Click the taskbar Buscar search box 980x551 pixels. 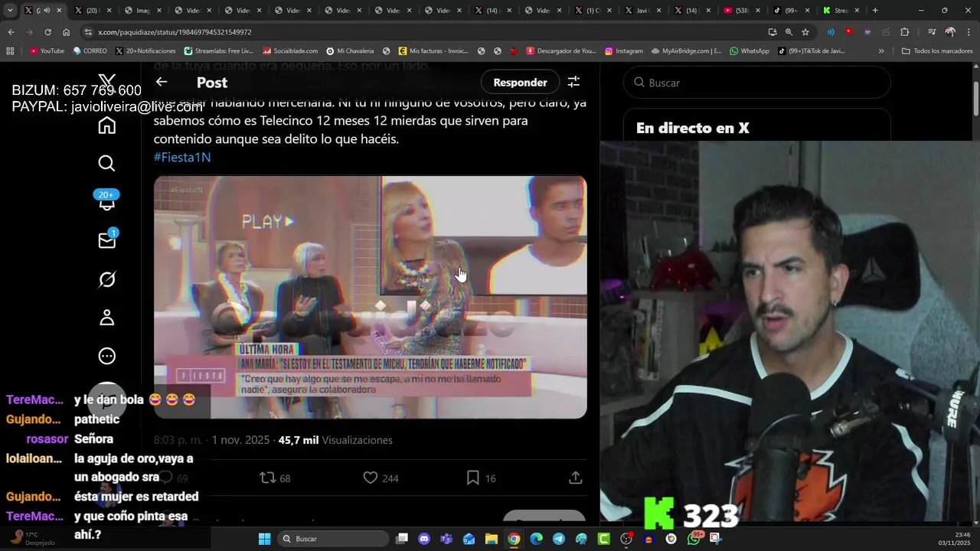[x=332, y=539]
